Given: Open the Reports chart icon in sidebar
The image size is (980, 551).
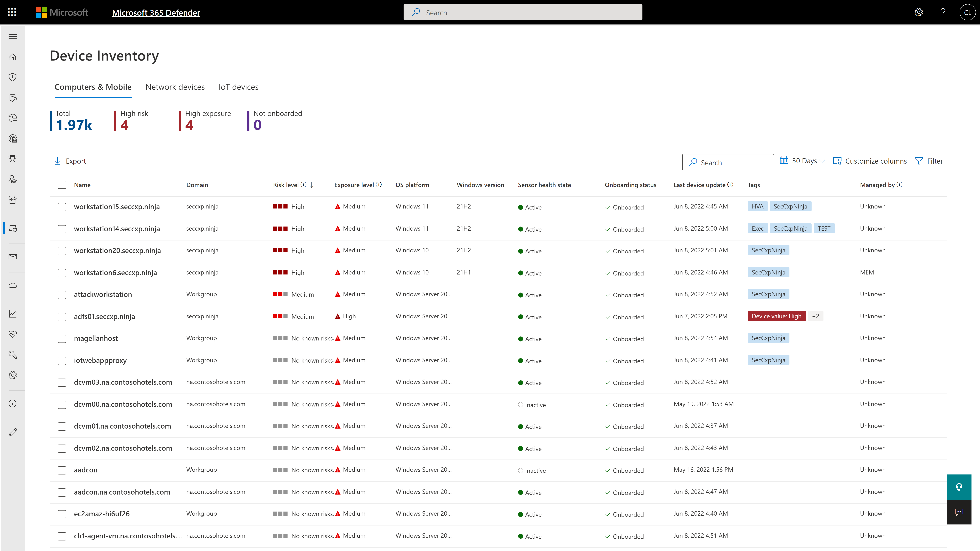Looking at the screenshot, I should [x=13, y=314].
